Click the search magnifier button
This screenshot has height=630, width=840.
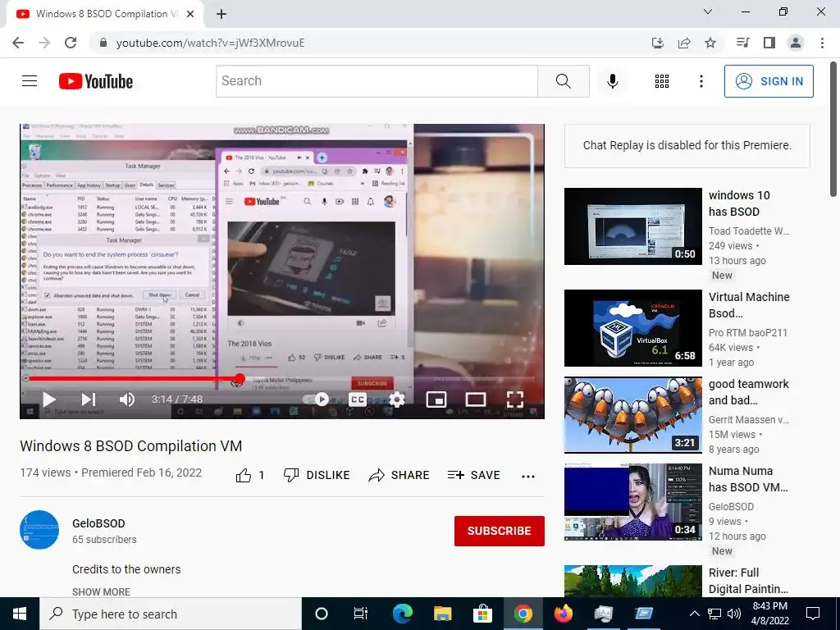pyautogui.click(x=563, y=81)
